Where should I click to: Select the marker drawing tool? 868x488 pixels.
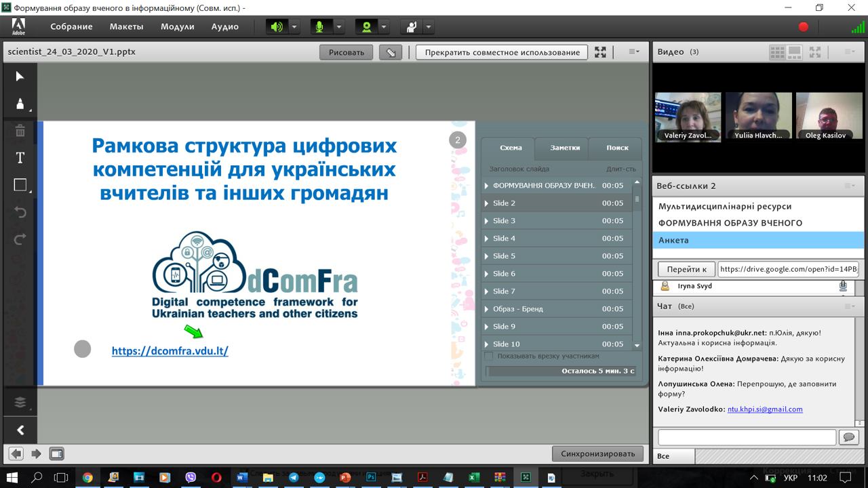coord(20,104)
